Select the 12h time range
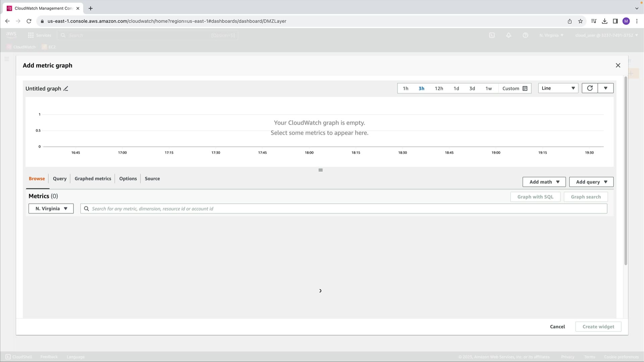The image size is (644, 362). coord(439,88)
